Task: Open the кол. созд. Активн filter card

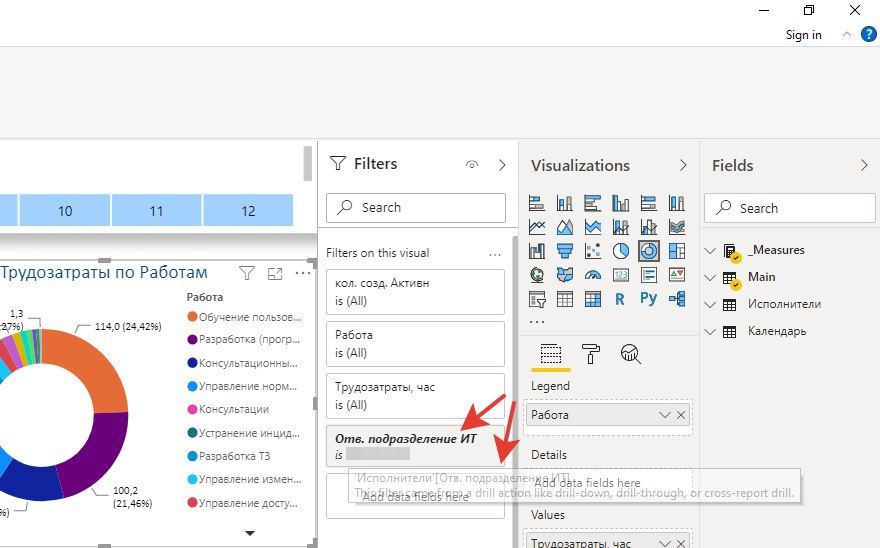Action: (x=415, y=292)
